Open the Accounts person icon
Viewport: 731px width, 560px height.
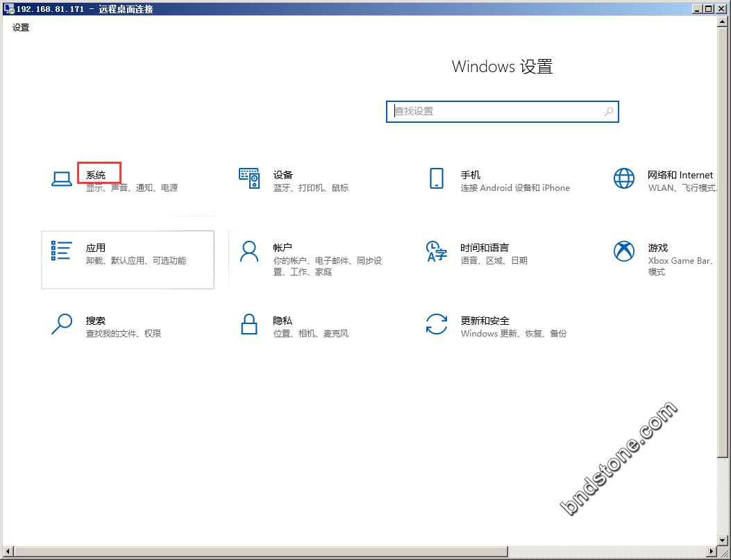249,251
